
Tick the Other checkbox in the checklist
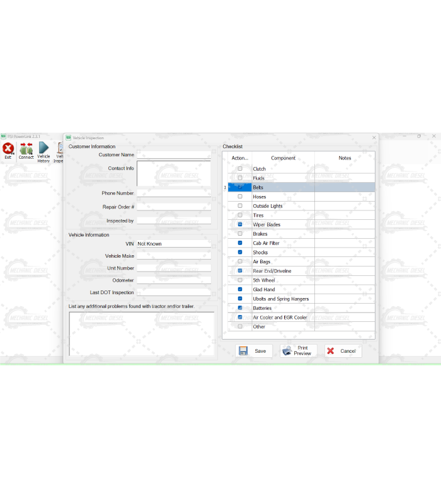point(240,326)
